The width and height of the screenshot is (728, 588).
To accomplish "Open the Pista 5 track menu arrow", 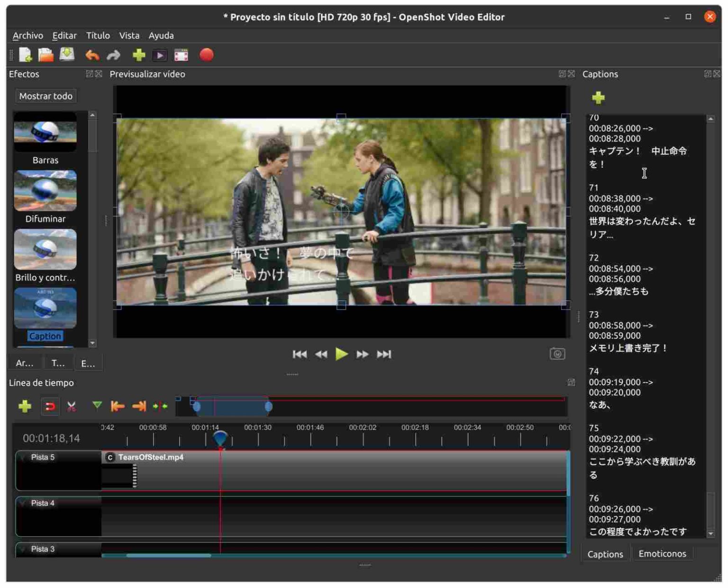I will click(x=23, y=458).
